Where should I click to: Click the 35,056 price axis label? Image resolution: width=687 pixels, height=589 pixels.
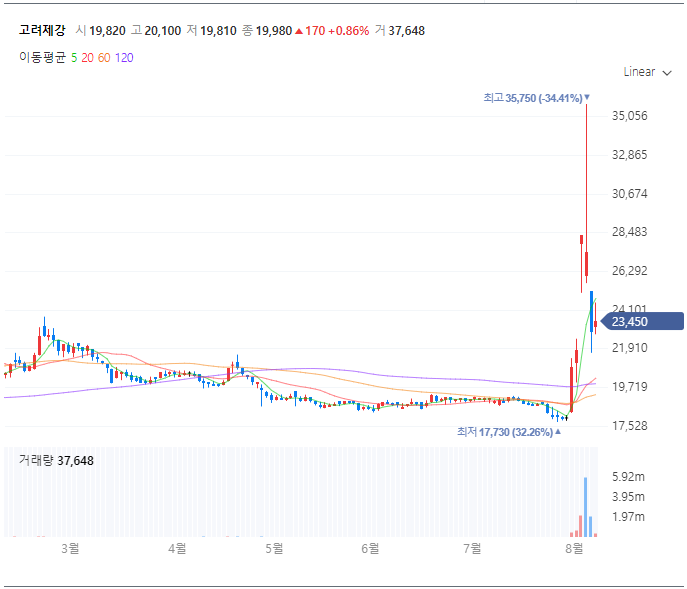tap(630, 116)
